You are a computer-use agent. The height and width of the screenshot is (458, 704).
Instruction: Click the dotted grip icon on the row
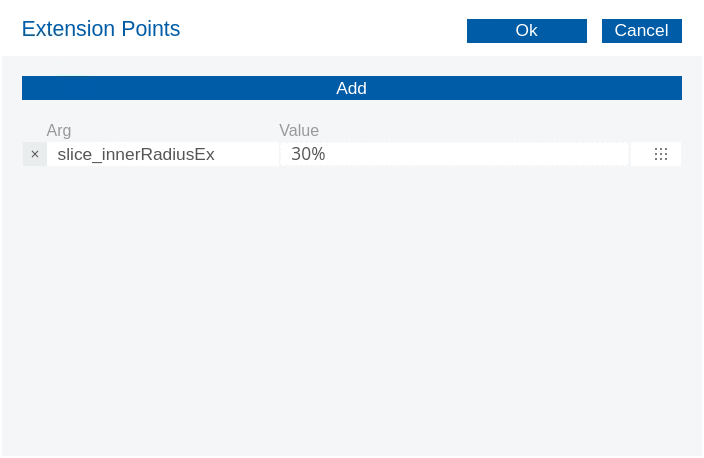660,154
